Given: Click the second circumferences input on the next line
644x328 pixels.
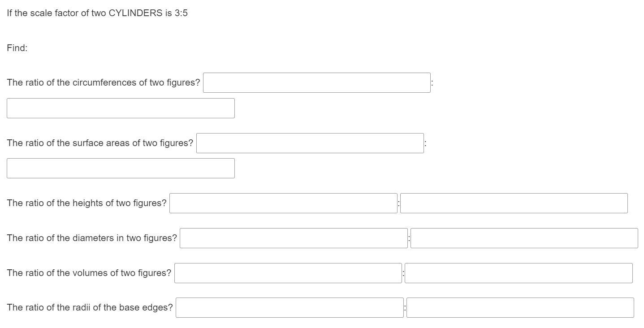Looking at the screenshot, I should coord(121,108).
